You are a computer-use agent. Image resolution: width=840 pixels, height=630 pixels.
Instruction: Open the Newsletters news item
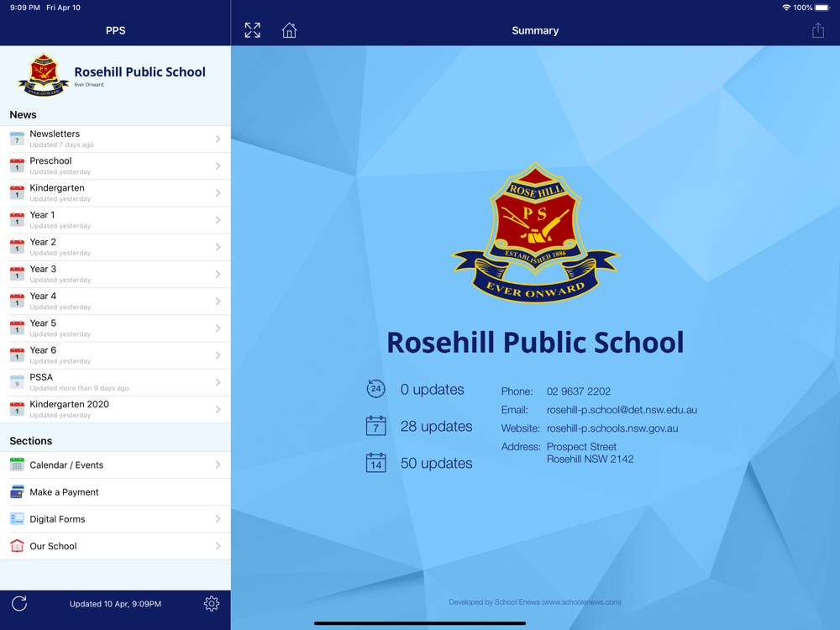(115, 139)
